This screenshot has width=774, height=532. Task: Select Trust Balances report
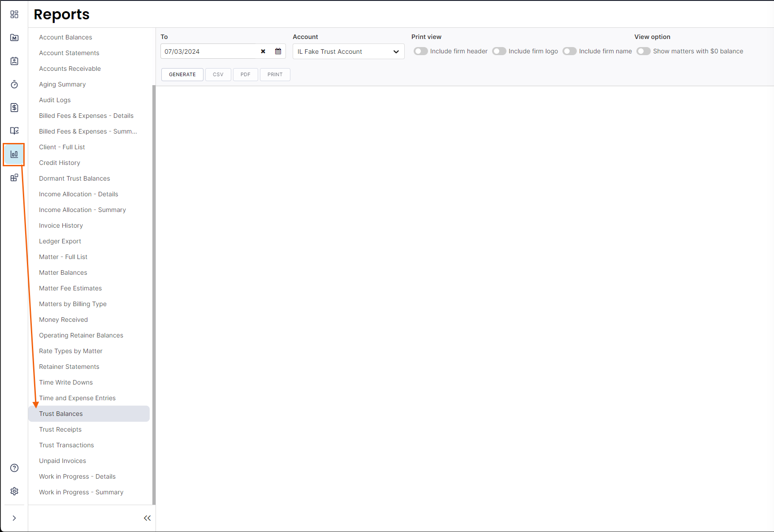[89, 414]
